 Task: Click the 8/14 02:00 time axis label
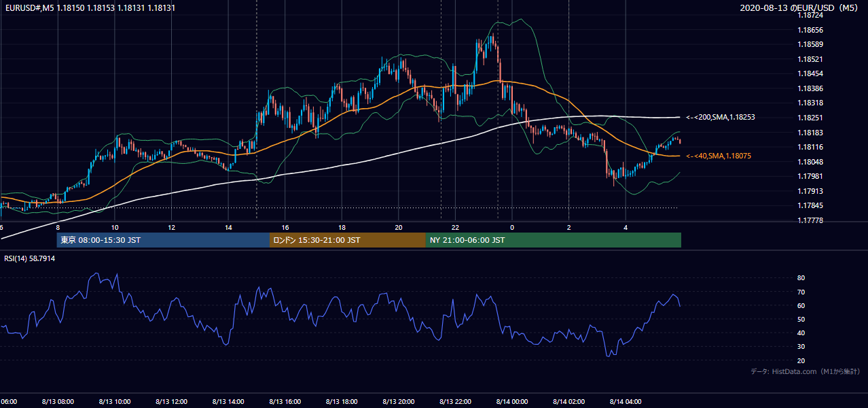(x=568, y=401)
